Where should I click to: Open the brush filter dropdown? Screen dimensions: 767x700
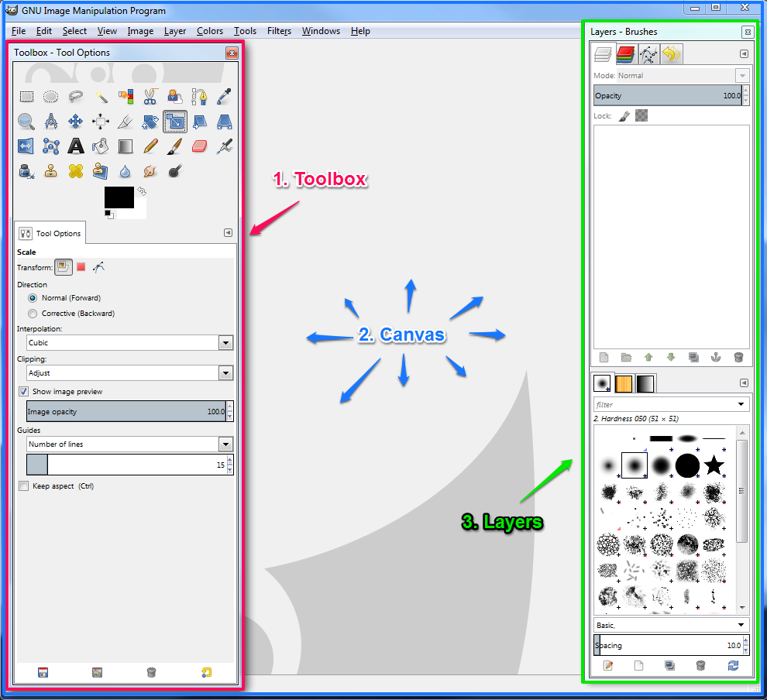point(742,403)
